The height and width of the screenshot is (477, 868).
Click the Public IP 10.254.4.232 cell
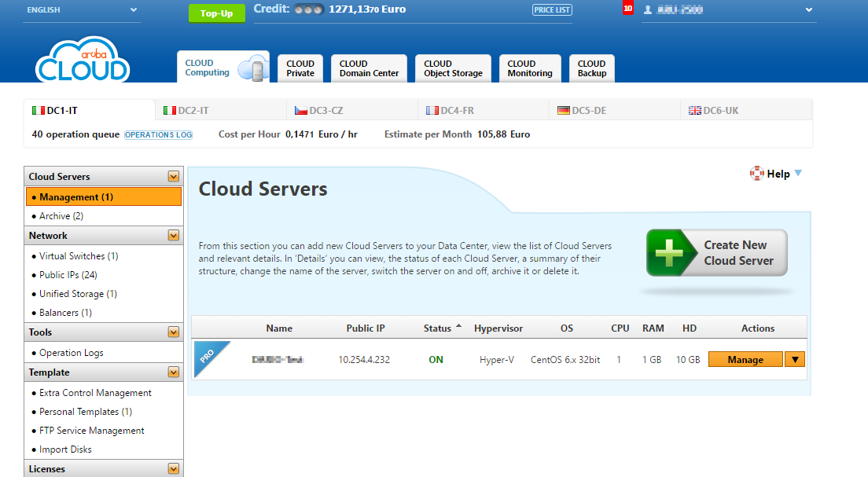pyautogui.click(x=364, y=360)
